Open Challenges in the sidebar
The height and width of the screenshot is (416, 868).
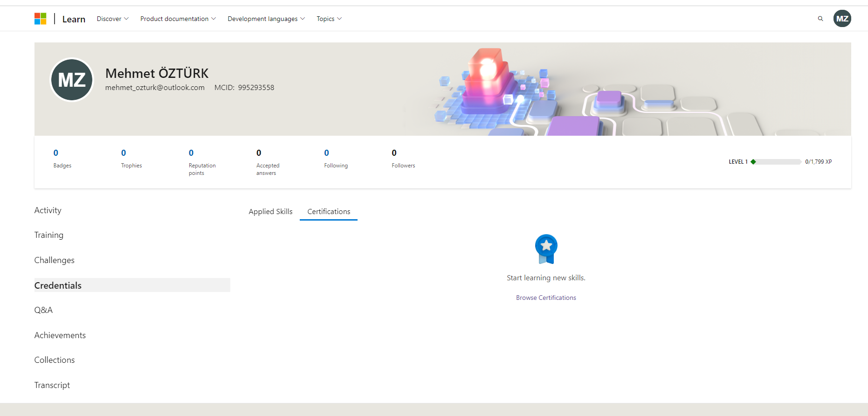55,260
